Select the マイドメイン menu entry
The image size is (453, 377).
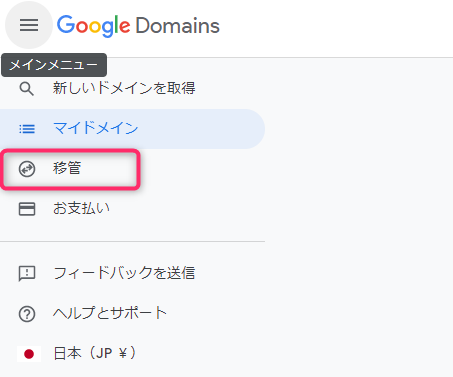pyautogui.click(x=95, y=128)
